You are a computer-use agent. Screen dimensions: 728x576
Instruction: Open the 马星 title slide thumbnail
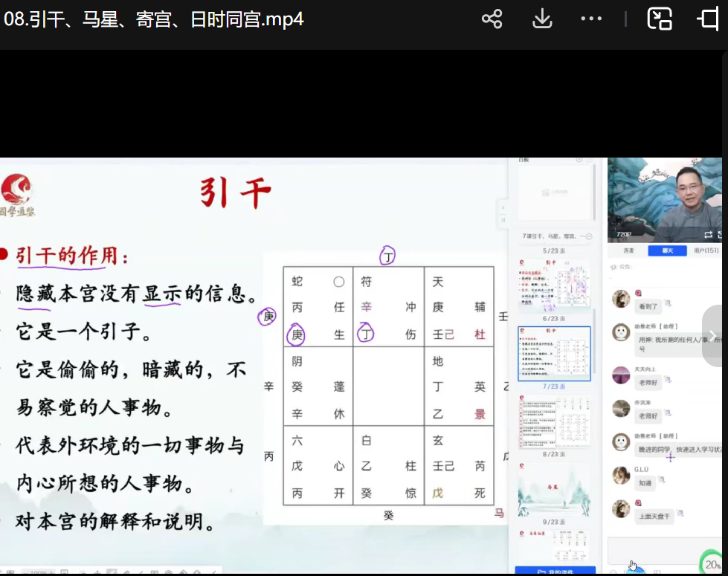point(554,491)
